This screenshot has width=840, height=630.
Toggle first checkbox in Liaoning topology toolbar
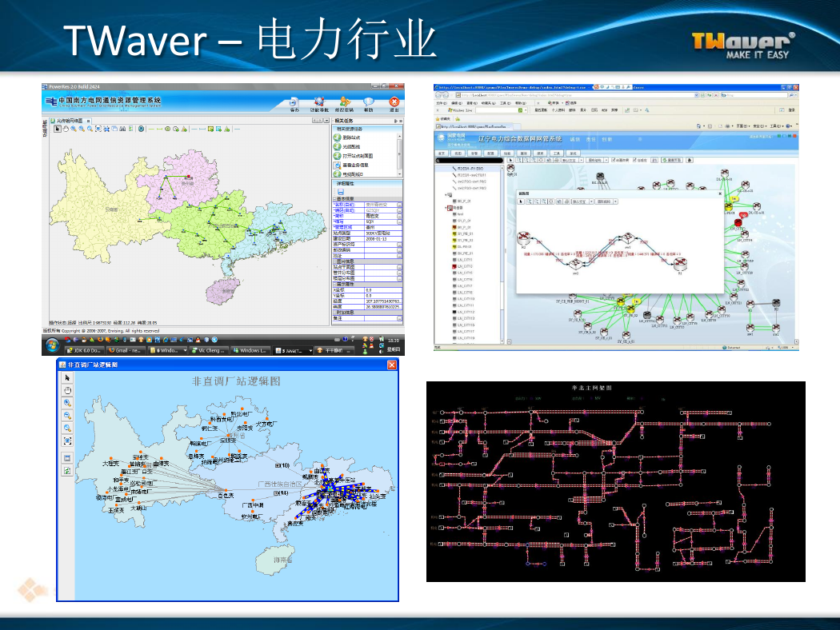click(614, 160)
